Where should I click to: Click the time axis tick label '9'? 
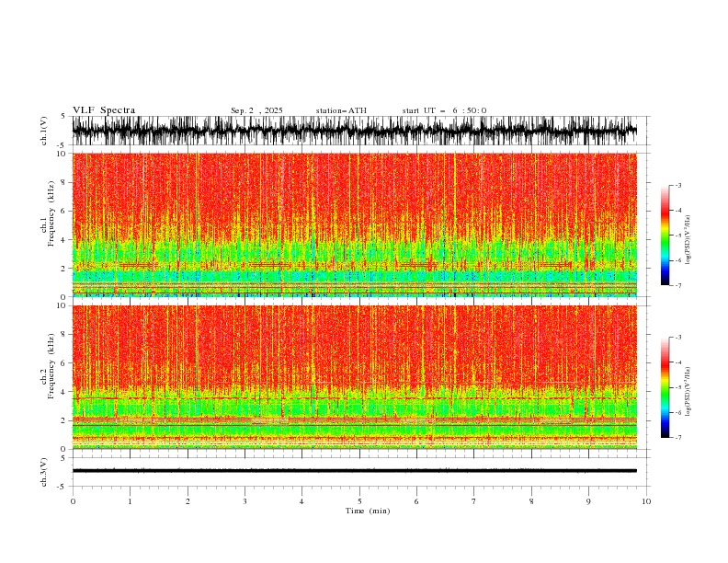(x=588, y=501)
